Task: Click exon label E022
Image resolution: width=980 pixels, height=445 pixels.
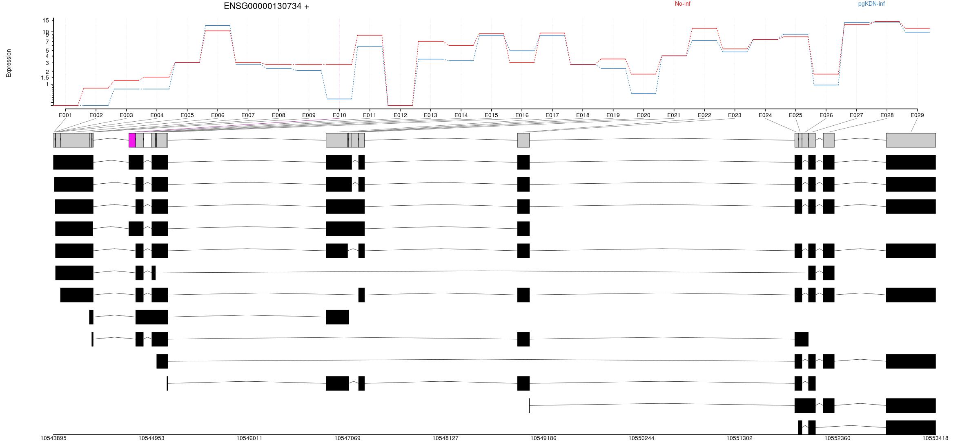Action: [704, 115]
